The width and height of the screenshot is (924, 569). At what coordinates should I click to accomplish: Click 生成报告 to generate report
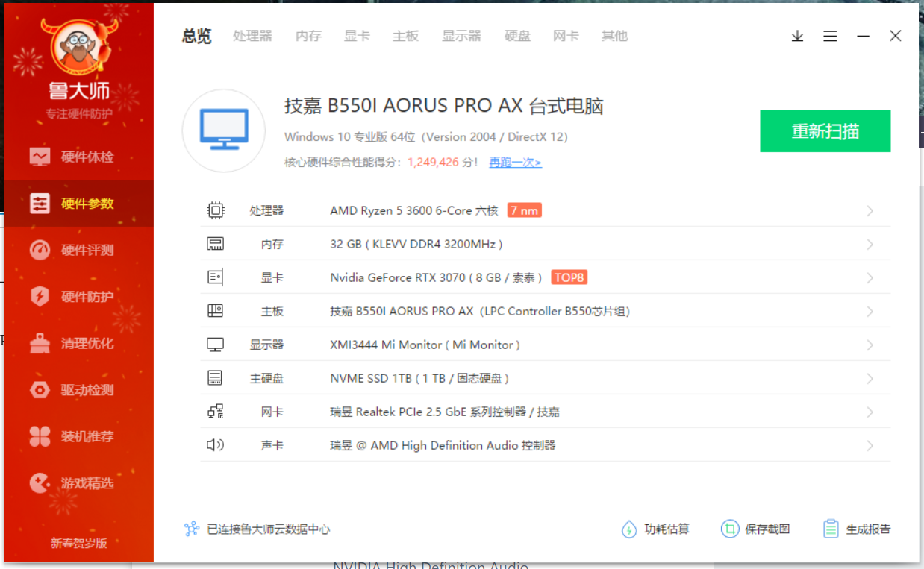[x=856, y=529]
